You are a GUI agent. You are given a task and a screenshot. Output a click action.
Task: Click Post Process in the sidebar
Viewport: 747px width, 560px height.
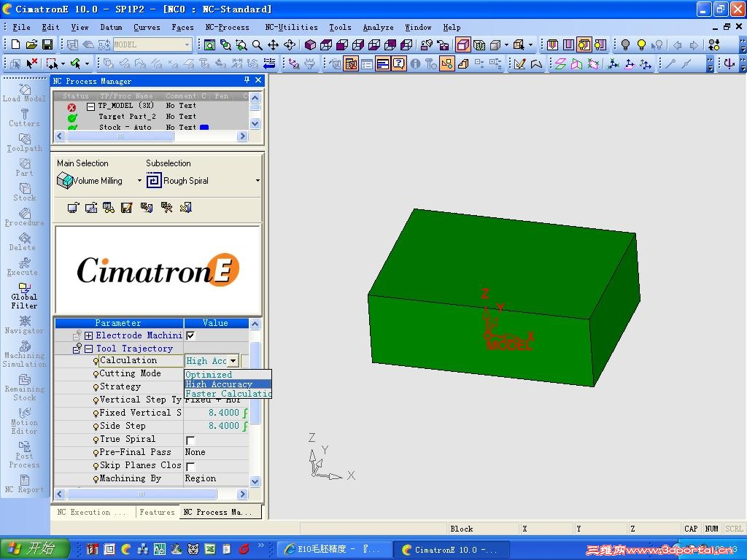pyautogui.click(x=24, y=455)
